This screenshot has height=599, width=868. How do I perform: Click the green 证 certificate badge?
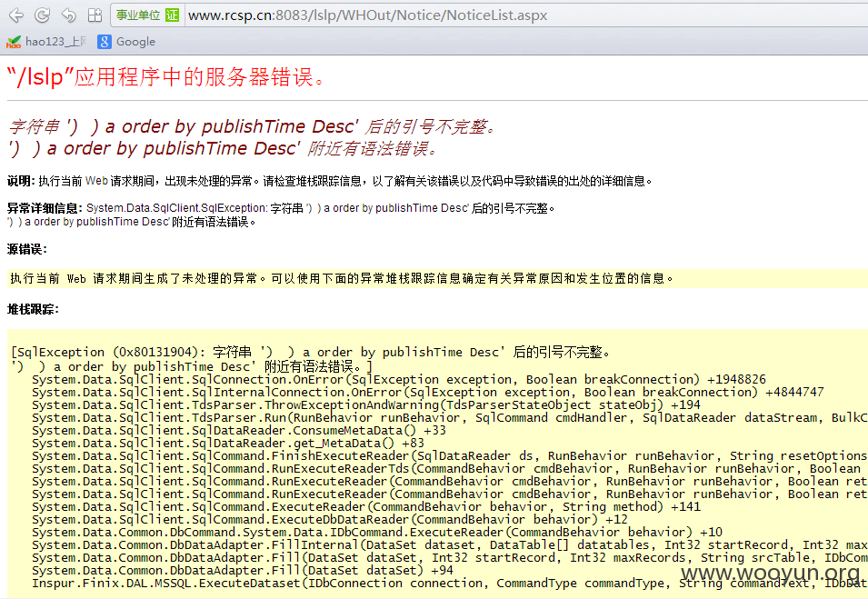pyautogui.click(x=172, y=15)
